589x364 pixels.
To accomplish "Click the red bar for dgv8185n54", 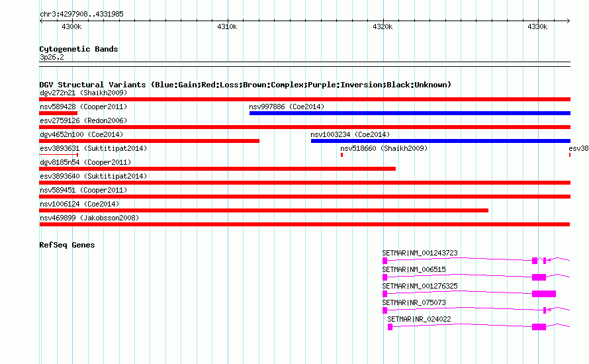I will tap(217, 169).
